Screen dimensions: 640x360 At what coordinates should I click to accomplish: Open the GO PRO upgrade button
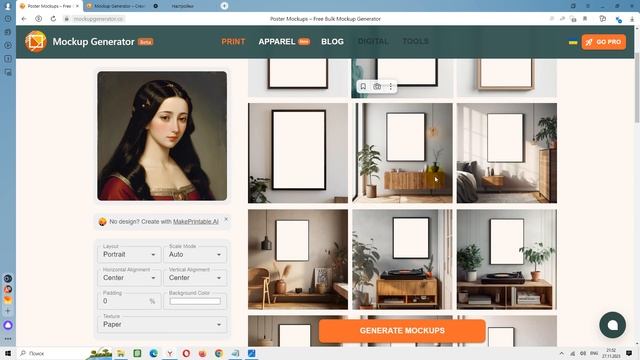point(604,42)
